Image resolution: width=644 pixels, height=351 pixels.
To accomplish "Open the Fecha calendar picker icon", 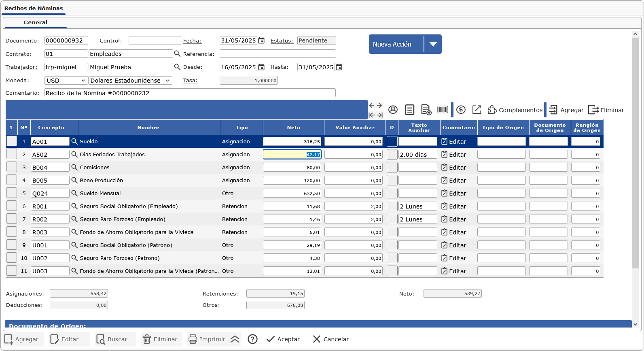I will [x=261, y=40].
